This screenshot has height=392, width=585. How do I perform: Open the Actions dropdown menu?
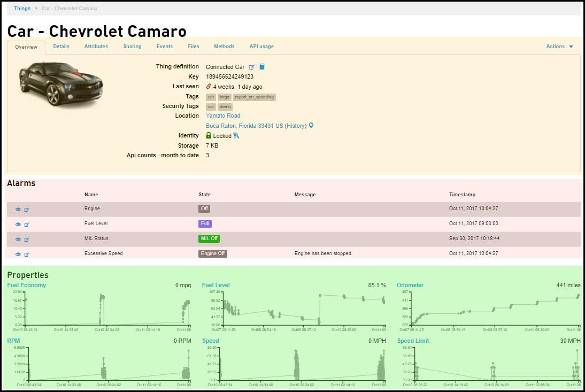559,47
